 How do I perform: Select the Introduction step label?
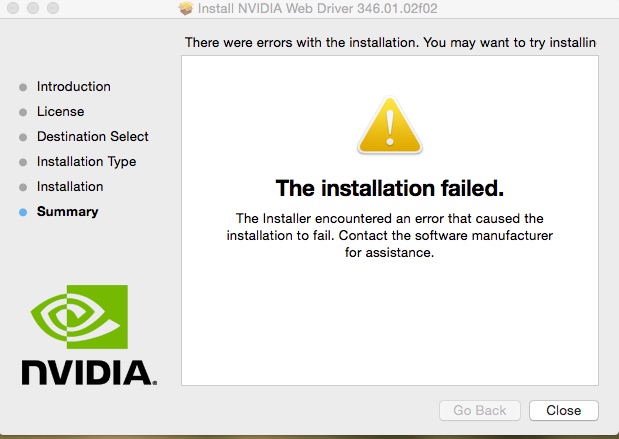coord(74,86)
